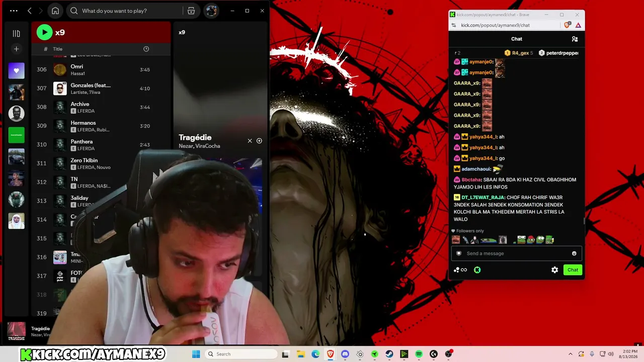
Task: Switch to Brave browser in the taskbar
Action: point(330,354)
